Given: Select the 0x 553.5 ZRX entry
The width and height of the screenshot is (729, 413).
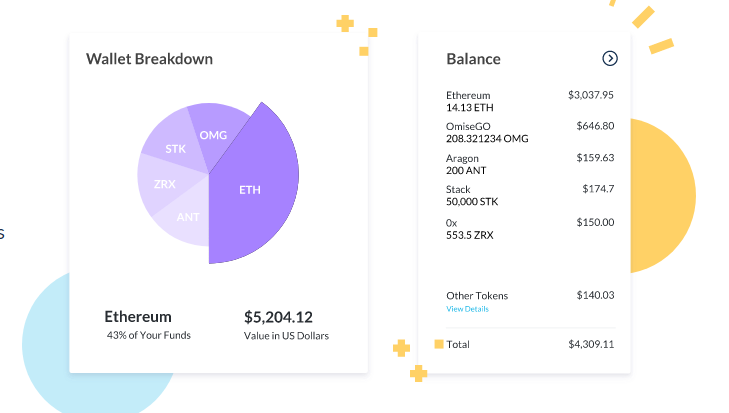Looking at the screenshot, I should [469, 228].
